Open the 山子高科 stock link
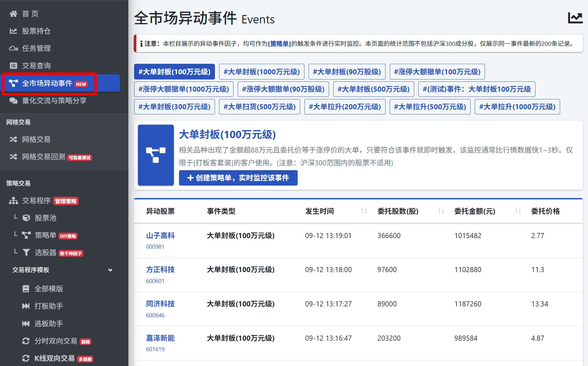Viewport: 588px width, 366px height. click(160, 236)
